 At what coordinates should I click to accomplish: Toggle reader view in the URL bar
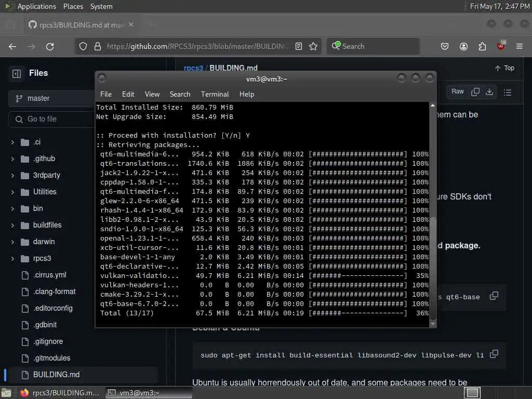point(299,46)
